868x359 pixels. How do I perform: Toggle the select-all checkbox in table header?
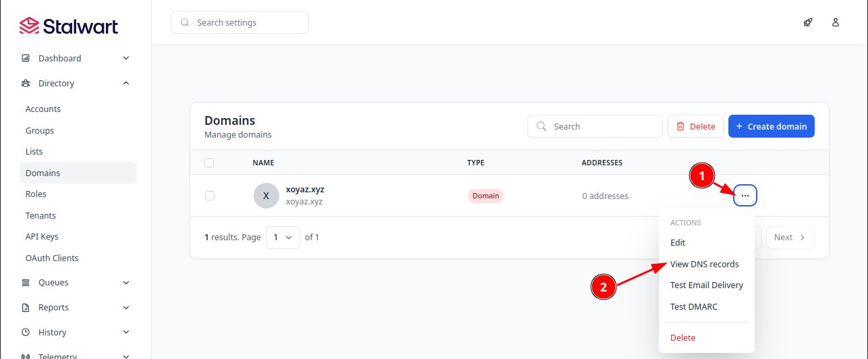209,163
